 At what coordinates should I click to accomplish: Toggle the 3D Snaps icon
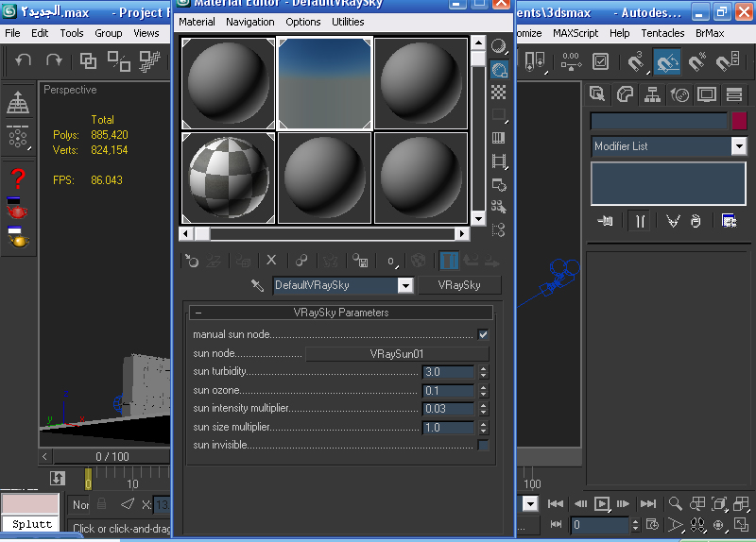(x=636, y=61)
